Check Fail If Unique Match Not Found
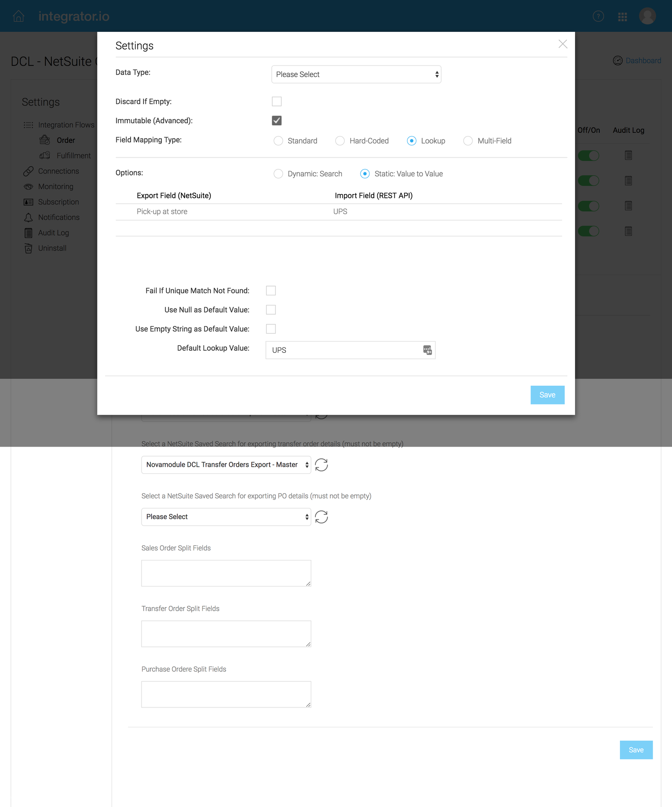The width and height of the screenshot is (672, 807). tap(271, 291)
